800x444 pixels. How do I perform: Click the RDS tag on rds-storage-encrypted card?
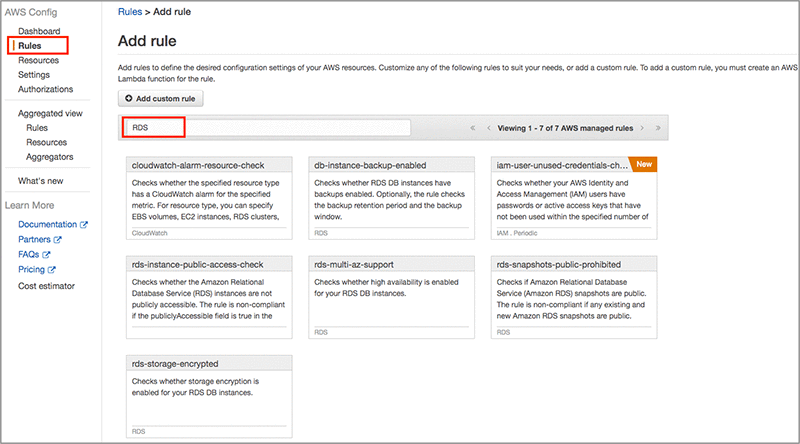point(138,432)
